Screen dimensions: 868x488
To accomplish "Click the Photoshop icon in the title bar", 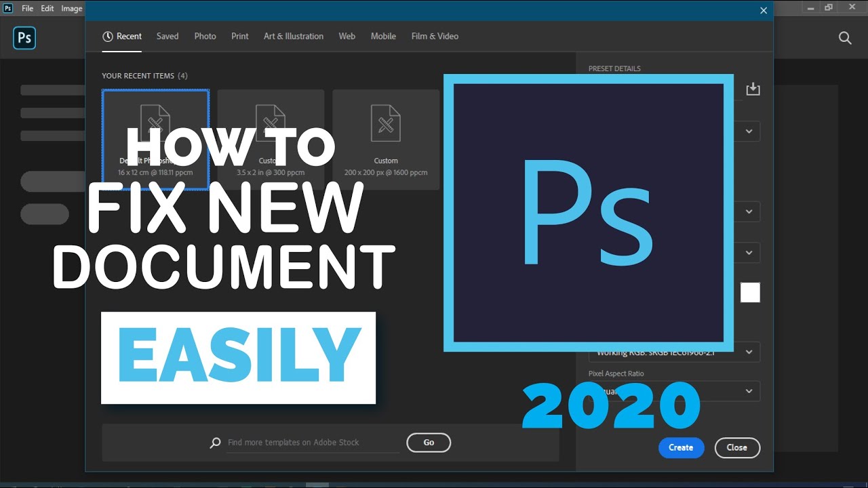I will click(7, 8).
